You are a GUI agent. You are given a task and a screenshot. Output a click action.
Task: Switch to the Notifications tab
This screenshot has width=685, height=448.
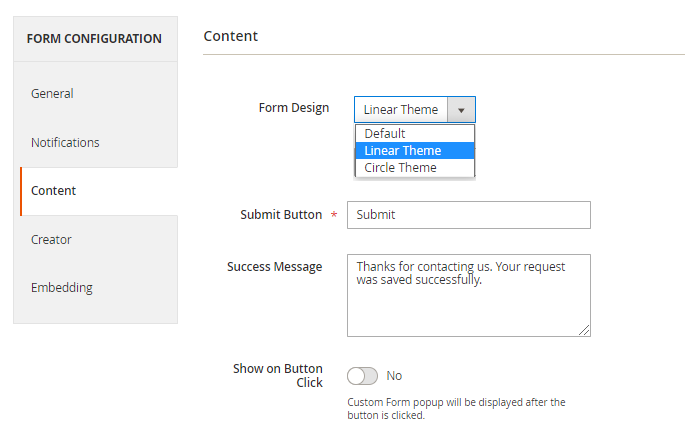pos(65,143)
